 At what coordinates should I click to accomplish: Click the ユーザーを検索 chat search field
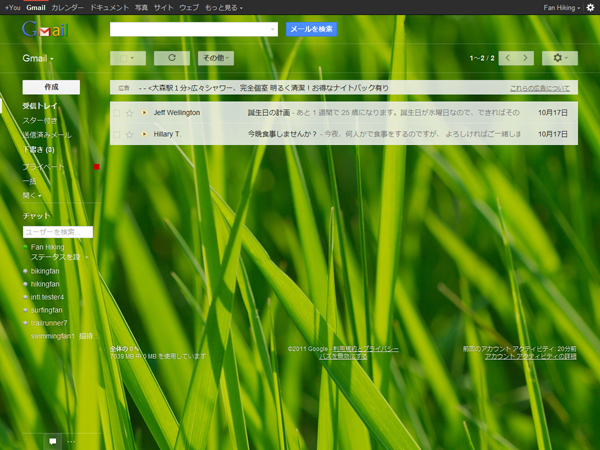point(57,231)
